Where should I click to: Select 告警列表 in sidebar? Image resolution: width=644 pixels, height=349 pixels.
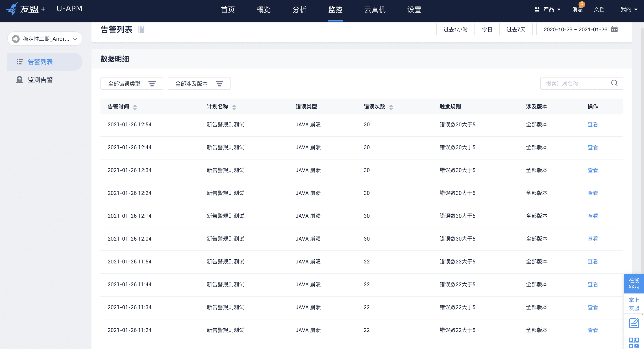point(45,62)
